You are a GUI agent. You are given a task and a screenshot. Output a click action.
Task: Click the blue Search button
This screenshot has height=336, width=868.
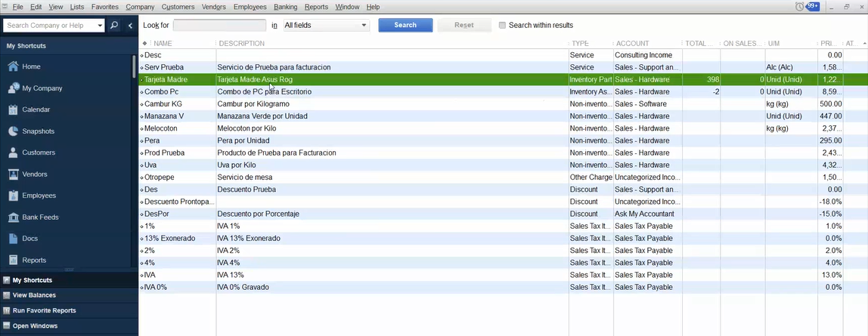tap(405, 26)
